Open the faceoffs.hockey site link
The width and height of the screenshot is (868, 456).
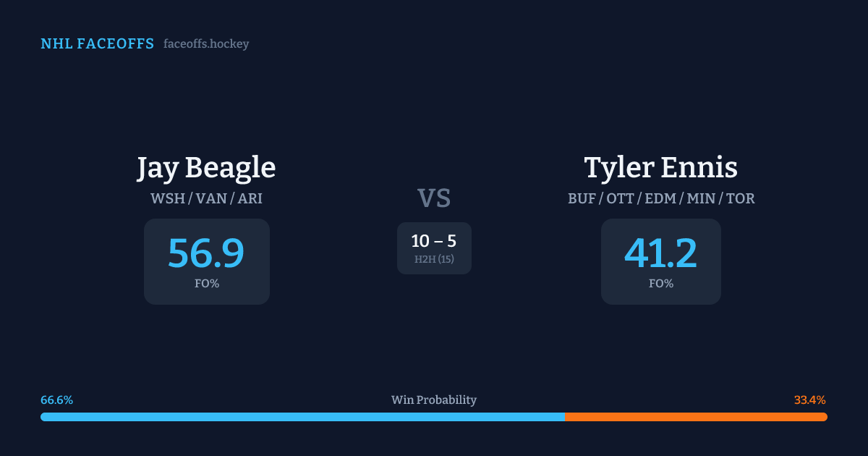(x=206, y=44)
